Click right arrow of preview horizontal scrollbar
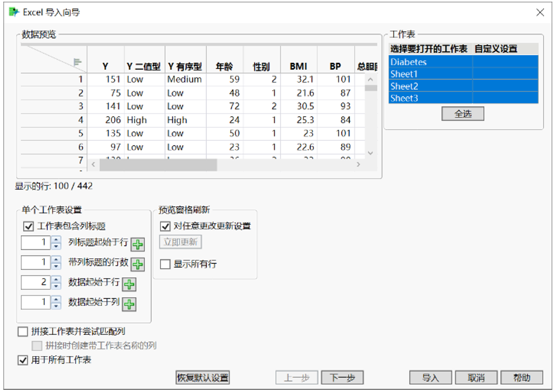 tap(358, 164)
